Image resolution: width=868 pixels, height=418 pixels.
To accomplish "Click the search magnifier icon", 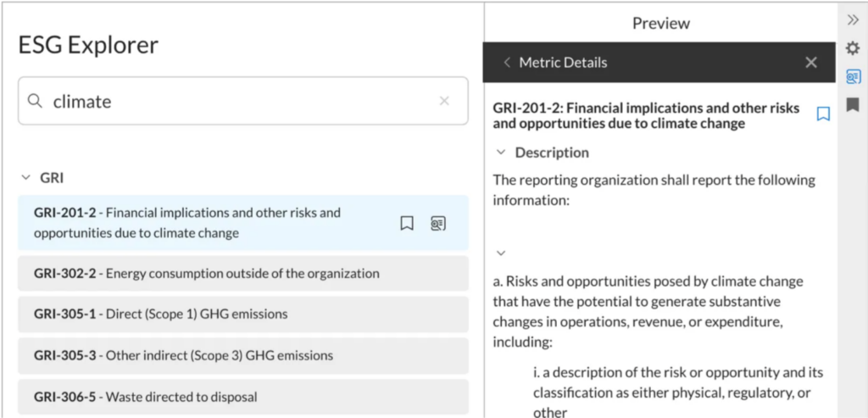I will coord(35,101).
